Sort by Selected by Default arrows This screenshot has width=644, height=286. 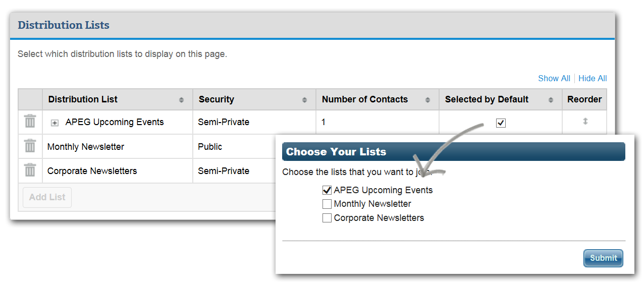551,100
